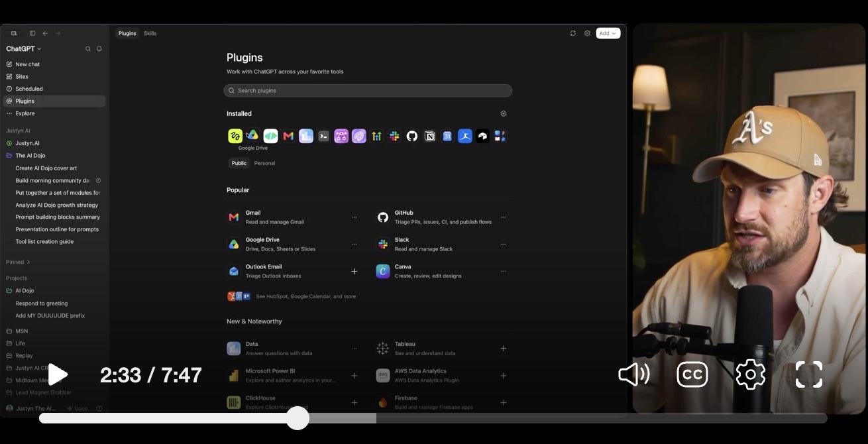868x444 pixels.
Task: Select the Public filter
Action: click(x=239, y=163)
